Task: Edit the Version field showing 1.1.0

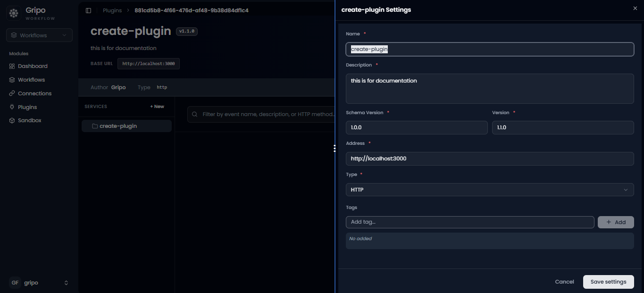Action: (563, 127)
